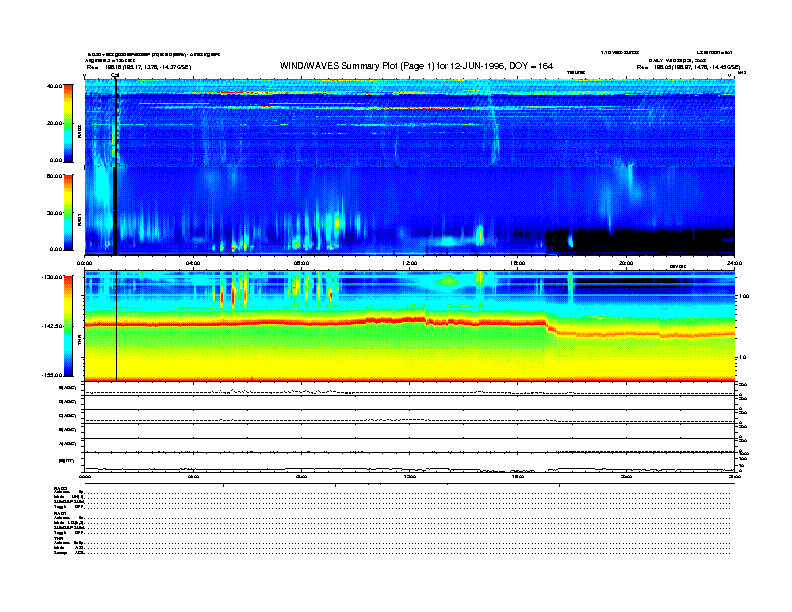
Task: Click the thin vertical cursor line in TNR panel
Action: (117, 326)
